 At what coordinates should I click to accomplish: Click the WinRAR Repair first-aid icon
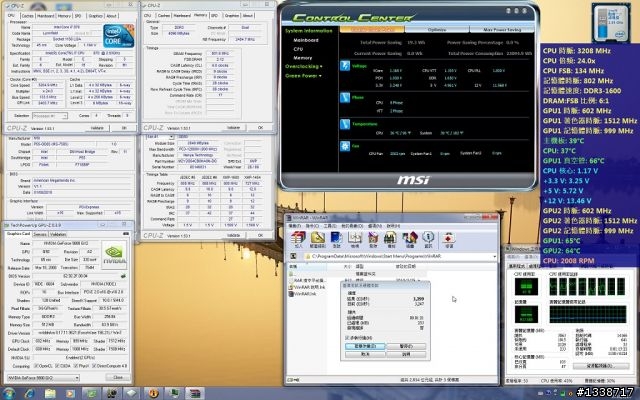click(449, 240)
